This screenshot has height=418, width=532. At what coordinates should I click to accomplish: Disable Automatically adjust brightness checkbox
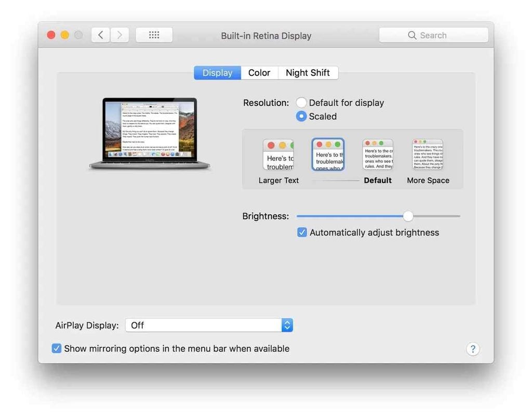(x=302, y=232)
